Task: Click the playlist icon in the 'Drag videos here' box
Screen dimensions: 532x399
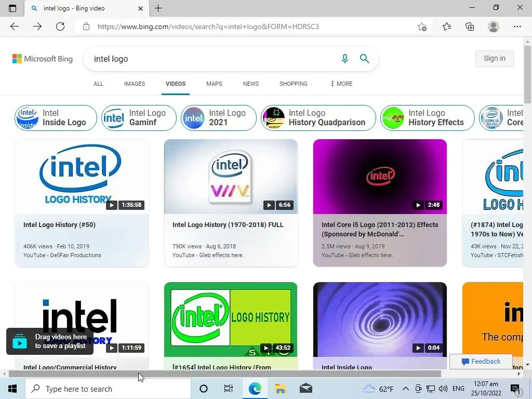Action: (x=20, y=341)
